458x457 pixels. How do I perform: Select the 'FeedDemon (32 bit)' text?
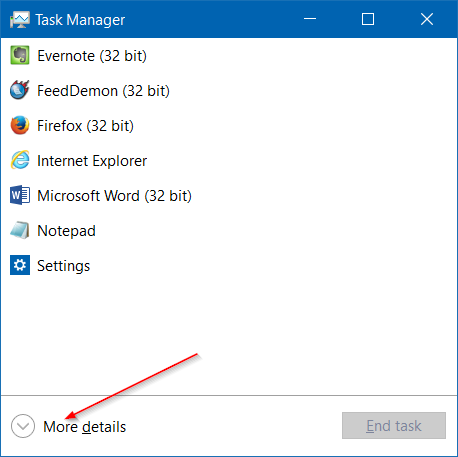(x=103, y=91)
